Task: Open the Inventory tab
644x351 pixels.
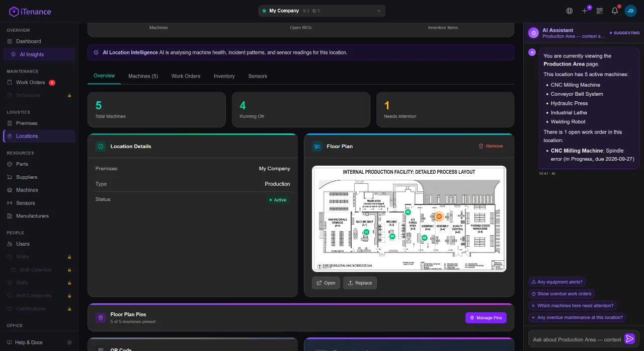Action: click(x=224, y=76)
